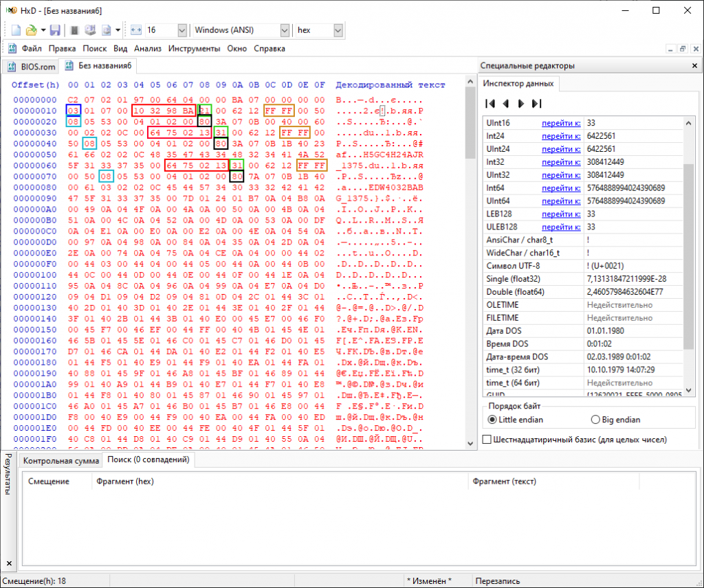The width and height of the screenshot is (704, 588).
Task: Close the Специальные редакторы panel
Action: (694, 65)
